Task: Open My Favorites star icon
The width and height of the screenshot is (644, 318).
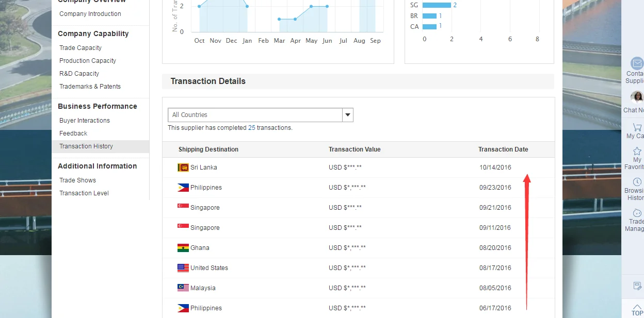Action: pos(637,151)
